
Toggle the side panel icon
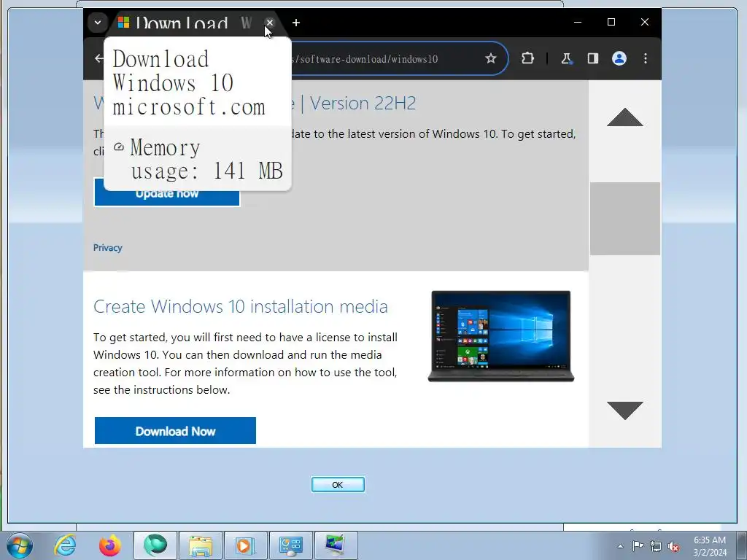coord(592,58)
